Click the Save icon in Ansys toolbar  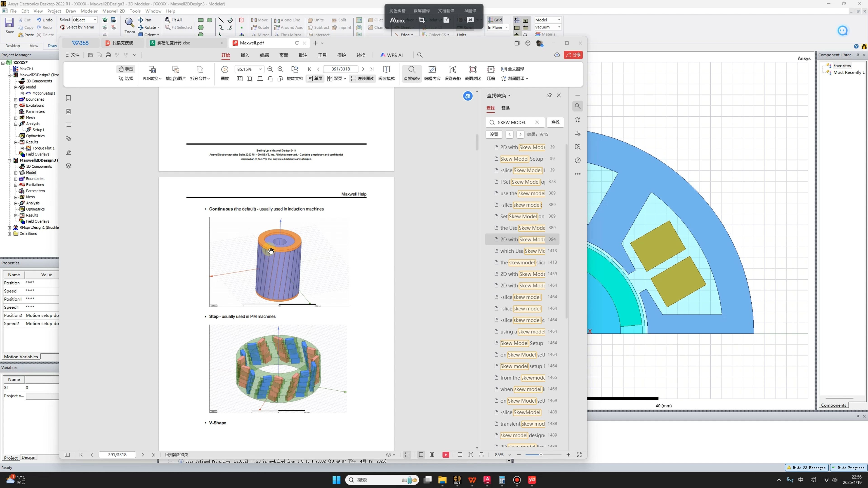click(x=9, y=25)
